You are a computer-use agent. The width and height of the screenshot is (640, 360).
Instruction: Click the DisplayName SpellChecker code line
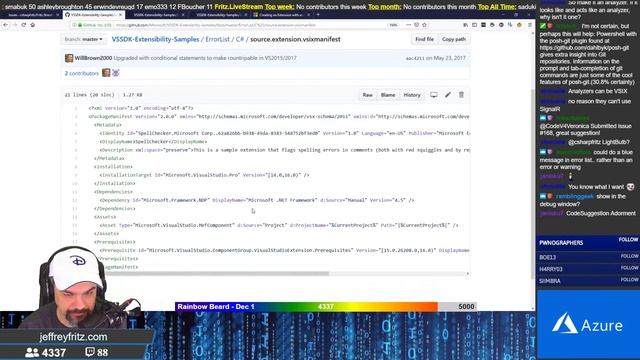point(153,142)
